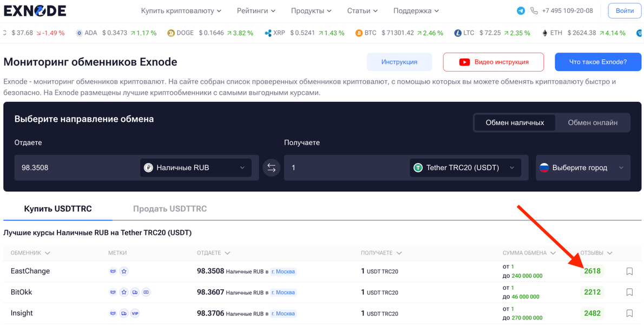The image size is (644, 325).
Task: Open the Купить криптовалюту menu
Action: coord(181,11)
